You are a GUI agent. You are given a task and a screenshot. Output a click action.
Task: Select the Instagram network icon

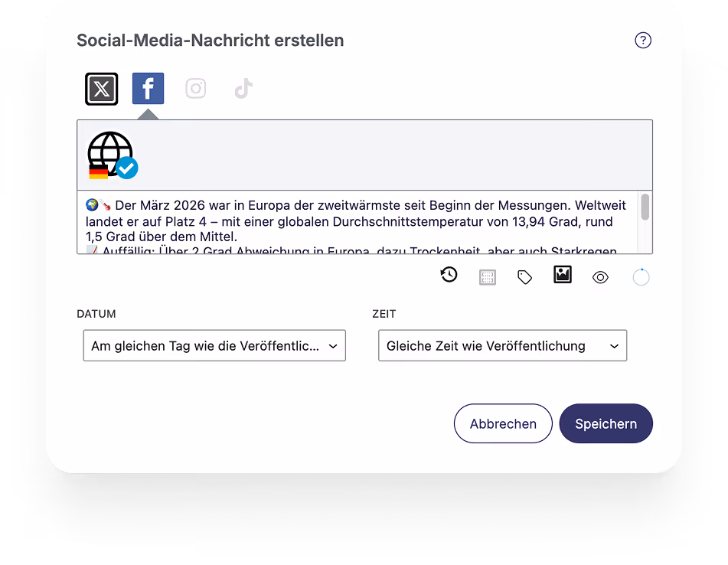point(196,88)
